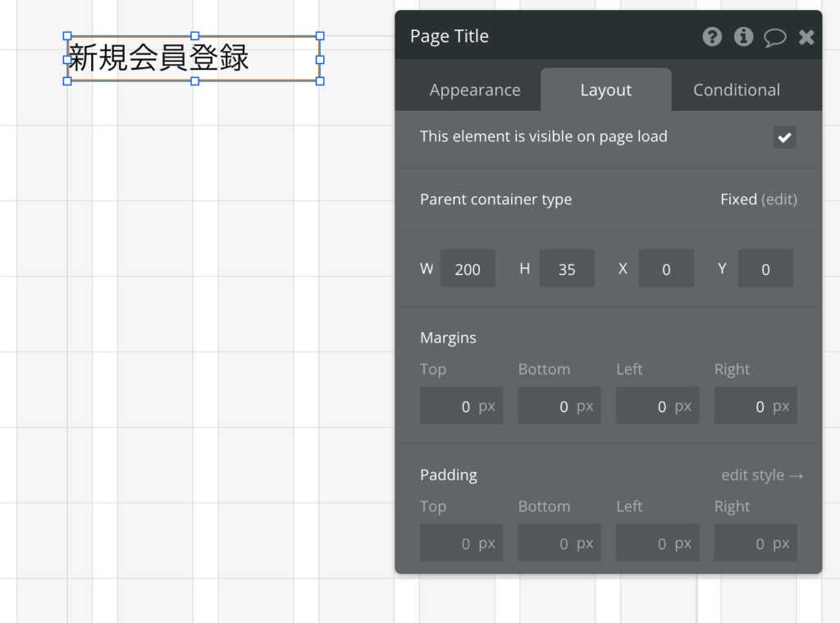Click the edit style link in Padding

762,475
